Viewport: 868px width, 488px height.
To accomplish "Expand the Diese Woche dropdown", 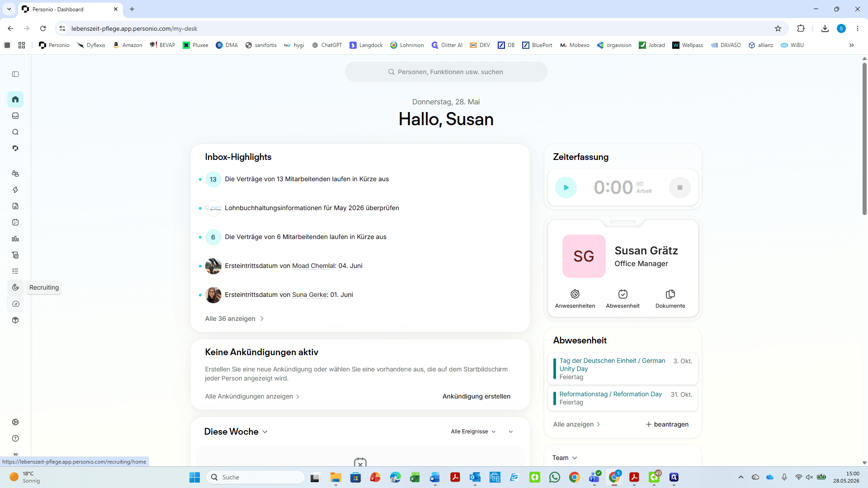I will click(x=236, y=432).
